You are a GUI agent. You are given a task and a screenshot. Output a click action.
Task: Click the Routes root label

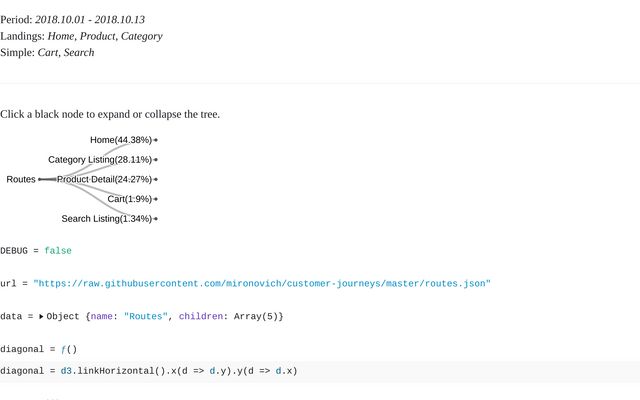click(21, 180)
